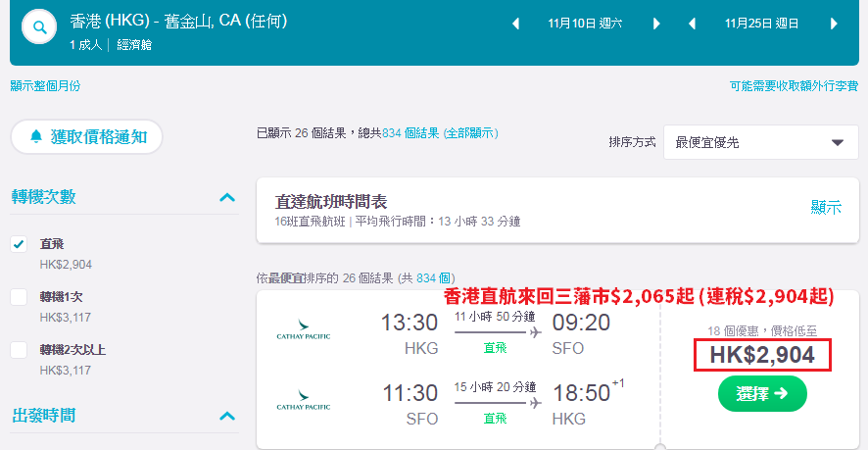Viewport: 868px width, 450px height.
Task: Collapse the 出發時間 filter section
Action: click(227, 417)
